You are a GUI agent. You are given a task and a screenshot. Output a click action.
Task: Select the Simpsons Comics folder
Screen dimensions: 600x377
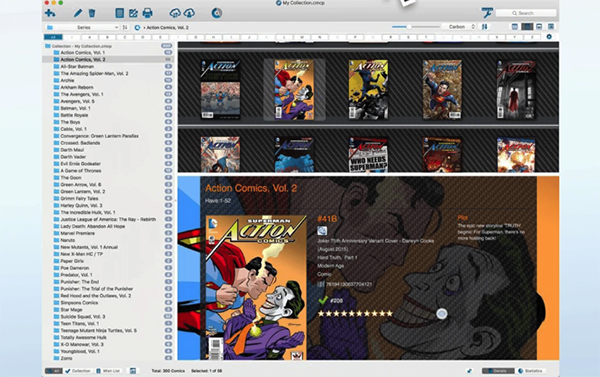coord(79,302)
